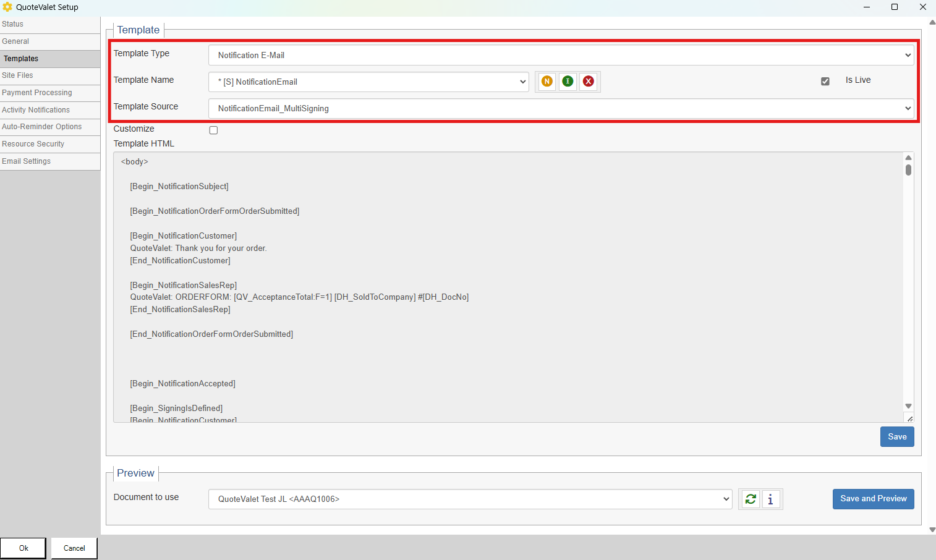Click the '[Begin_NotificationAccepted]' line
The width and height of the screenshot is (936, 560).
[182, 384]
